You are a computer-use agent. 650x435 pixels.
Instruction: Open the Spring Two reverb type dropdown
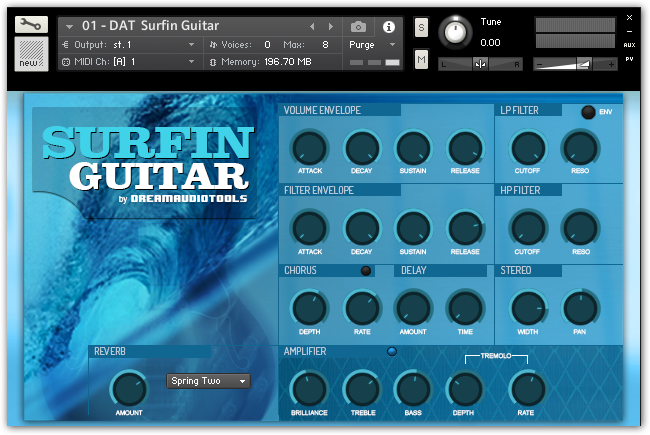pyautogui.click(x=208, y=381)
